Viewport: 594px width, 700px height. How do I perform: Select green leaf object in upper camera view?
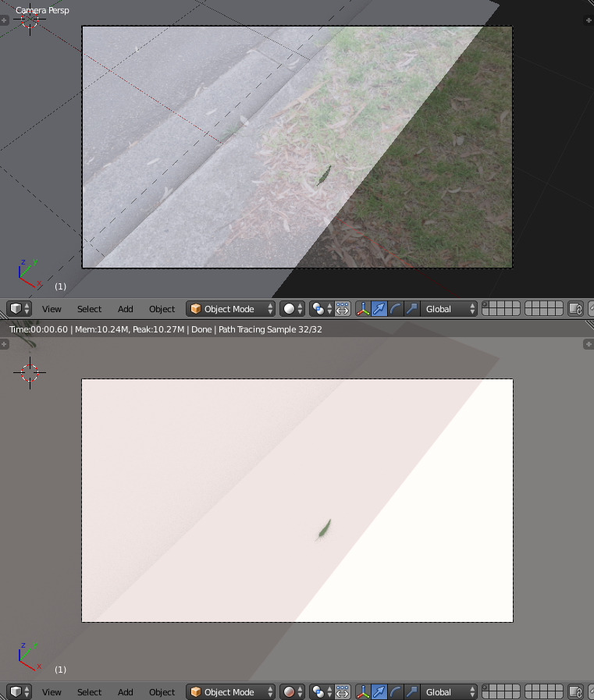[324, 175]
